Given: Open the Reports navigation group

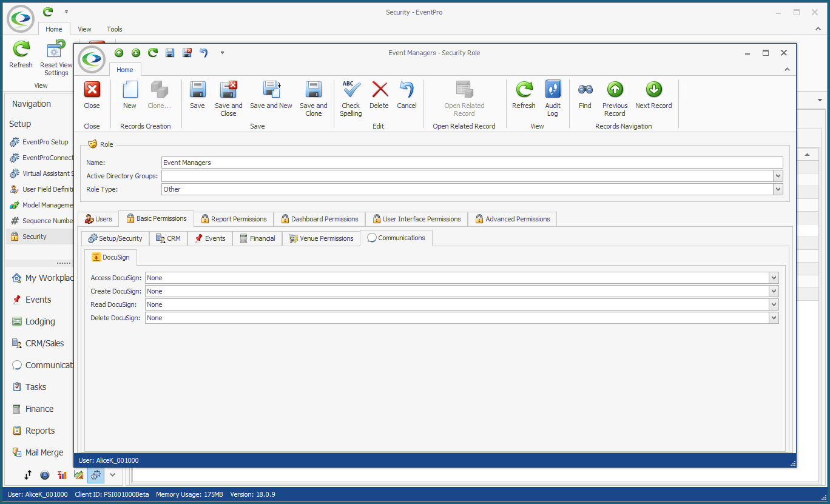Looking at the screenshot, I should [x=39, y=431].
